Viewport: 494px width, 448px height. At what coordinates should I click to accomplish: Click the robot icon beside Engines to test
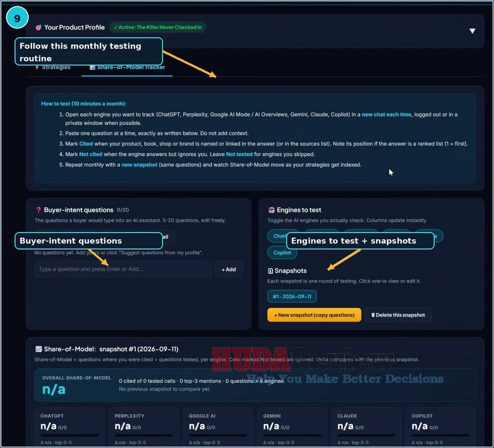[x=271, y=210]
